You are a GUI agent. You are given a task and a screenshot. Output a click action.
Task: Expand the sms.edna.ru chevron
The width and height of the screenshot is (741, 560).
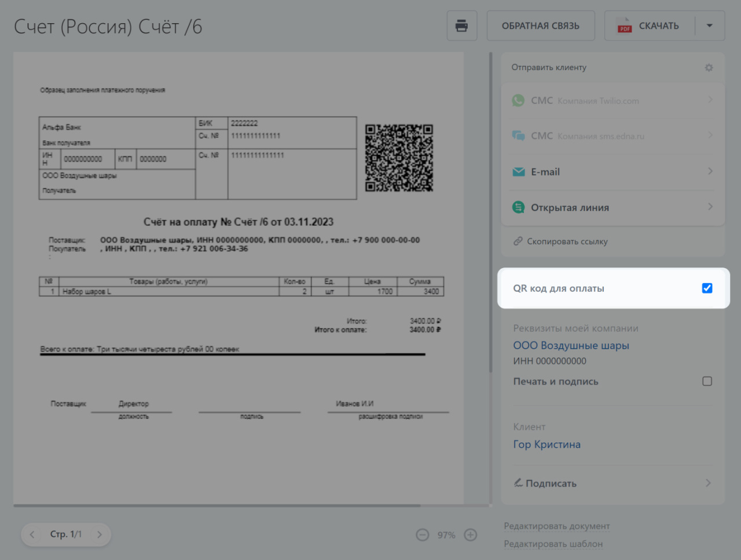[710, 136]
